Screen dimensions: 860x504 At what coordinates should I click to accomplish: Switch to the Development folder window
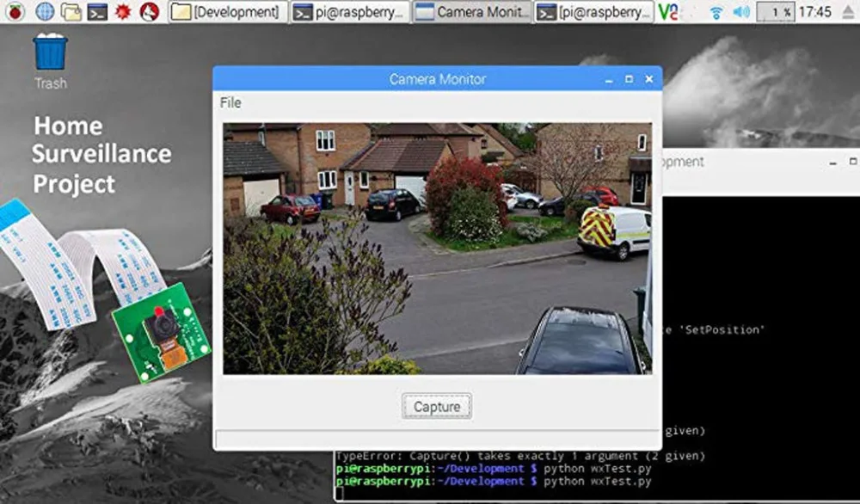228,11
